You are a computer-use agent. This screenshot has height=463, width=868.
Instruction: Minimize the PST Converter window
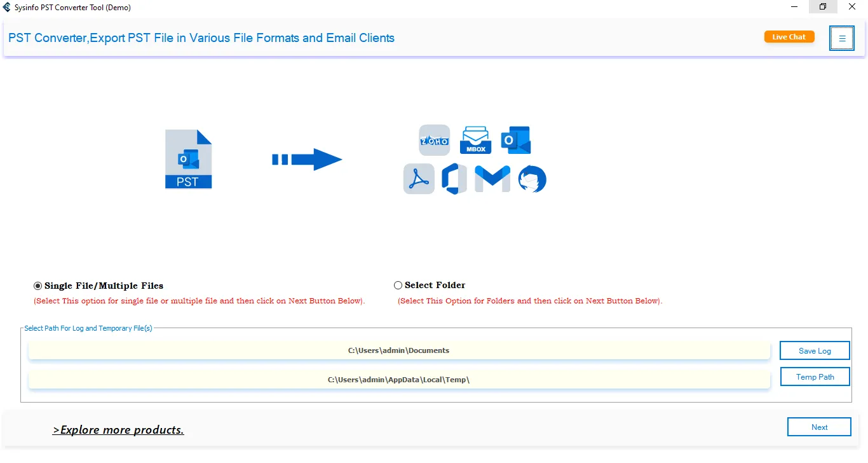coord(794,6)
